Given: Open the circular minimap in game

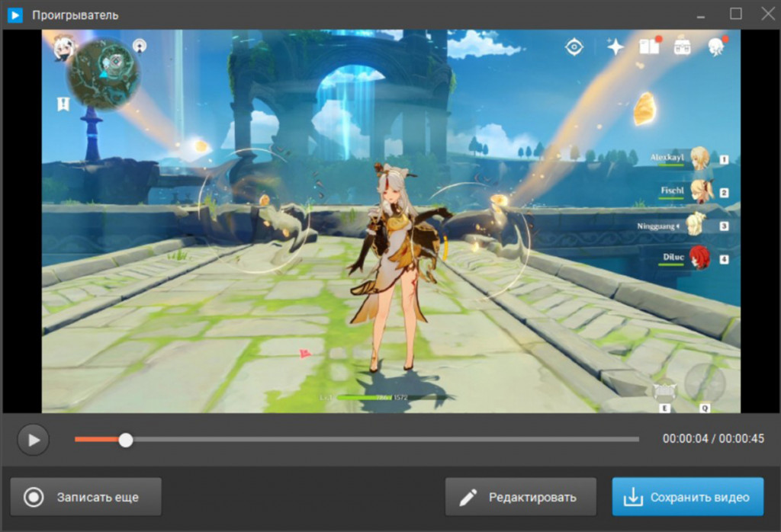Looking at the screenshot, I should 104,74.
